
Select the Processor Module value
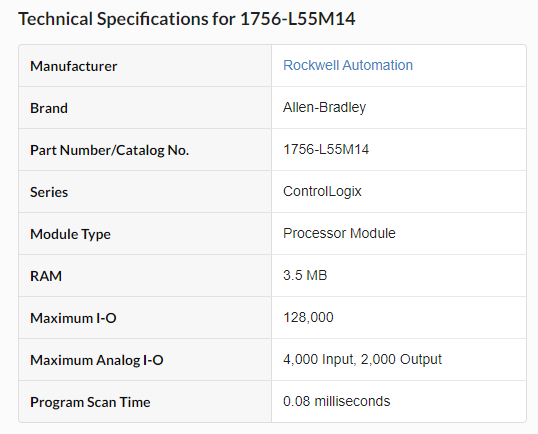[x=339, y=233]
